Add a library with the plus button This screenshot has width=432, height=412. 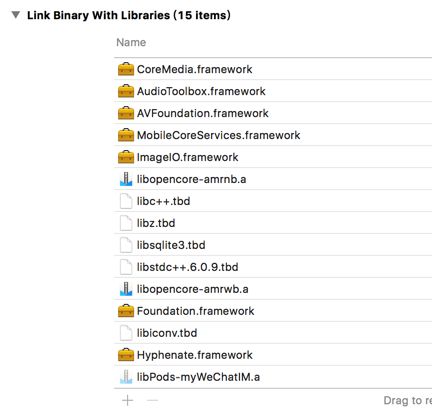(x=128, y=400)
